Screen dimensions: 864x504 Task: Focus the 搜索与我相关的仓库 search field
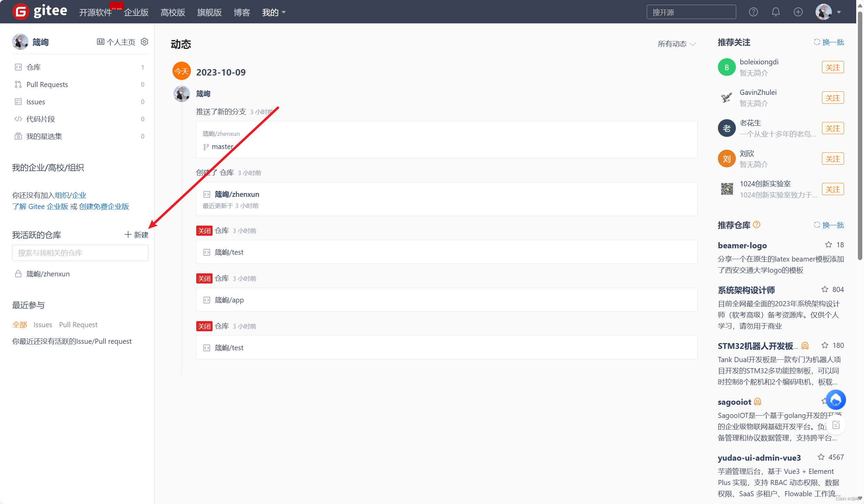pyautogui.click(x=80, y=253)
